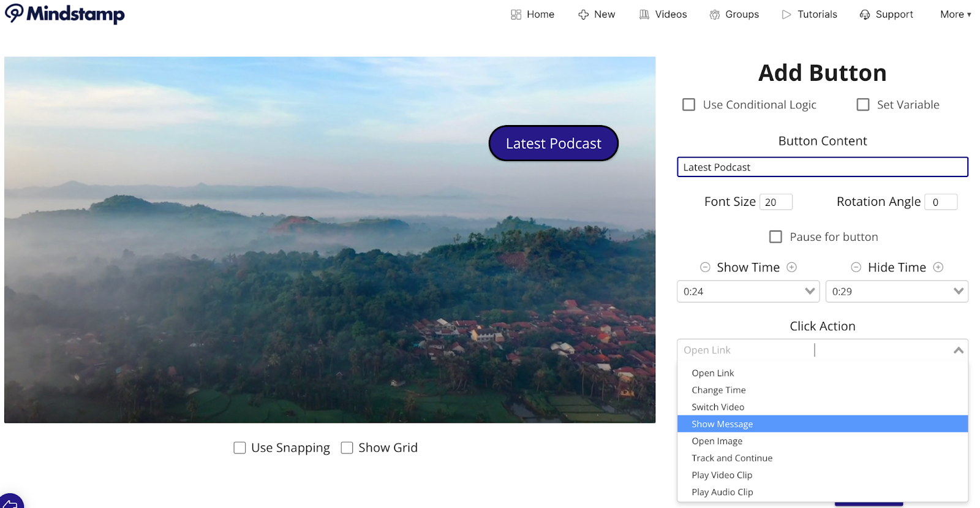Enable Use Conditional Logic checkbox

[689, 105]
